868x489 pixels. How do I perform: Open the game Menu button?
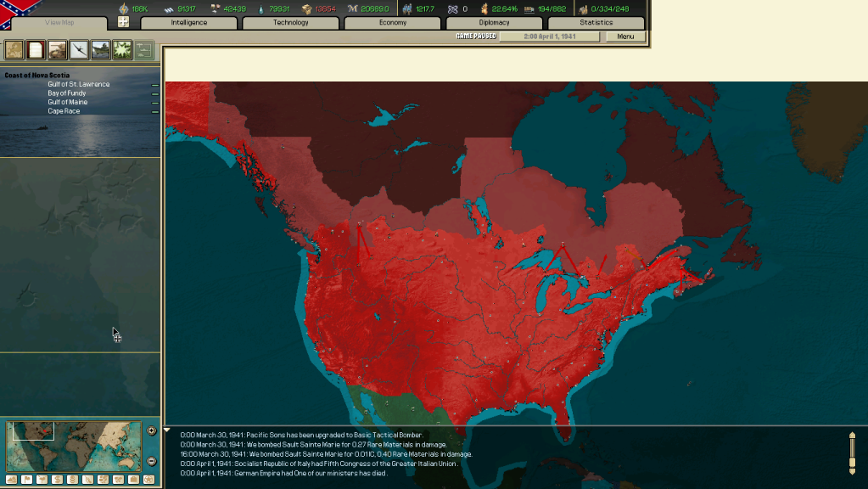click(625, 37)
